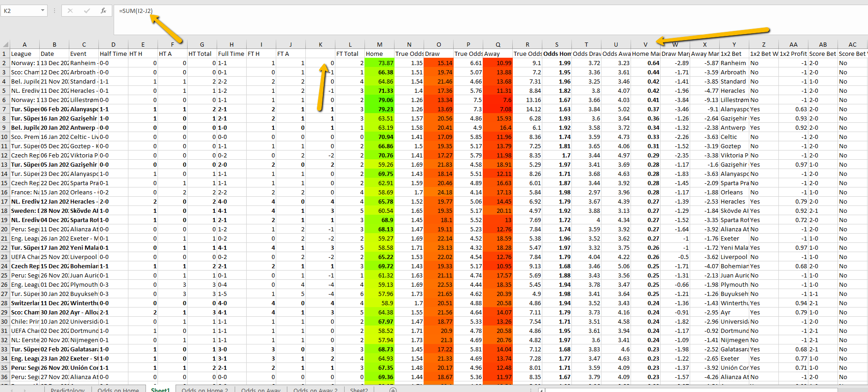Open the Odds on Home 2 sheet tab
Viewport: 868px width, 392px height.
click(x=205, y=389)
